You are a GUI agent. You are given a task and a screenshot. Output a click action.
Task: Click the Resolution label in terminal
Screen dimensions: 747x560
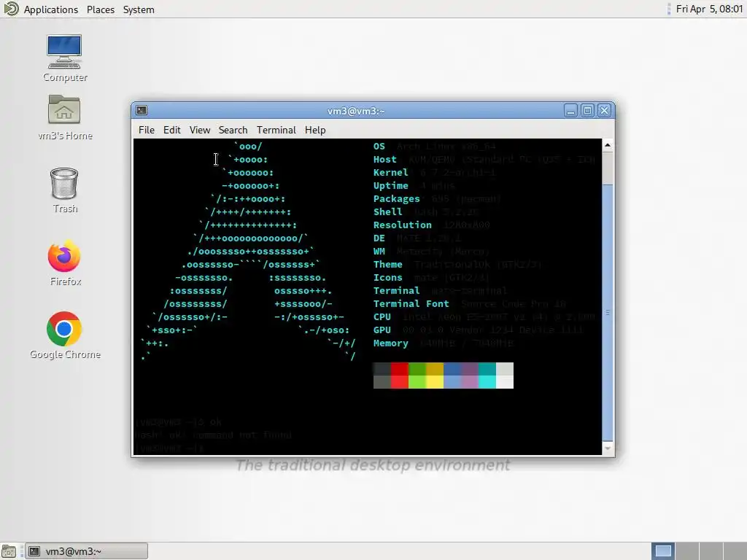[x=403, y=225]
